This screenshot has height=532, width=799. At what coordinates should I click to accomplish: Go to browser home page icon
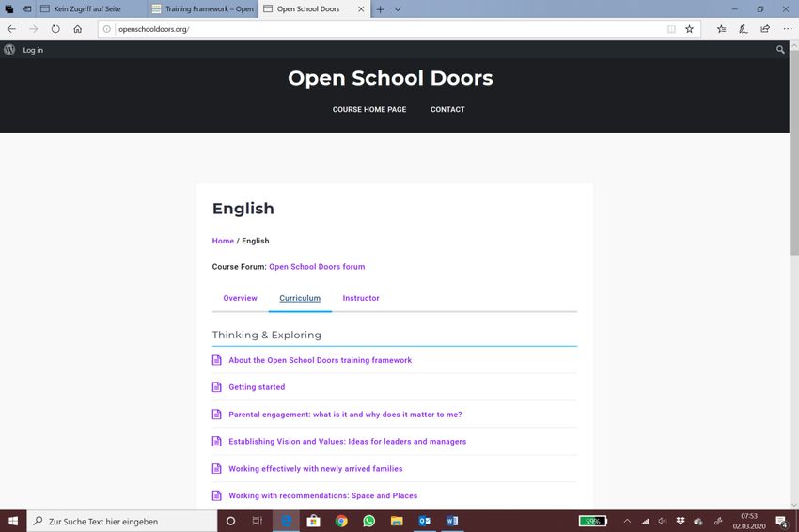77,29
